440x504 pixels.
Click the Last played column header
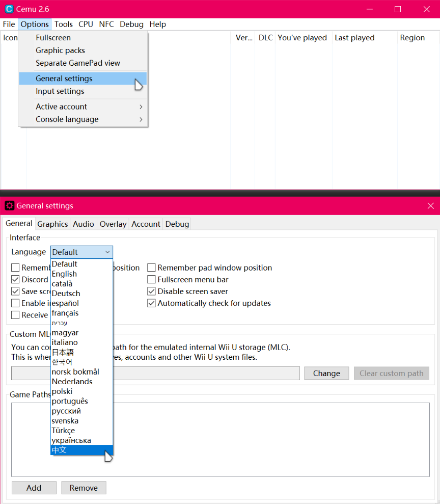[354, 38]
